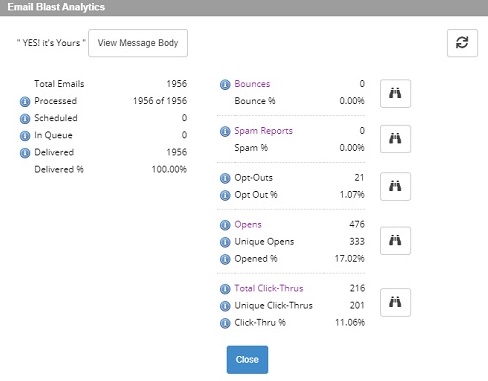Click info icon beside Unique Click-Thrus

pyautogui.click(x=225, y=306)
